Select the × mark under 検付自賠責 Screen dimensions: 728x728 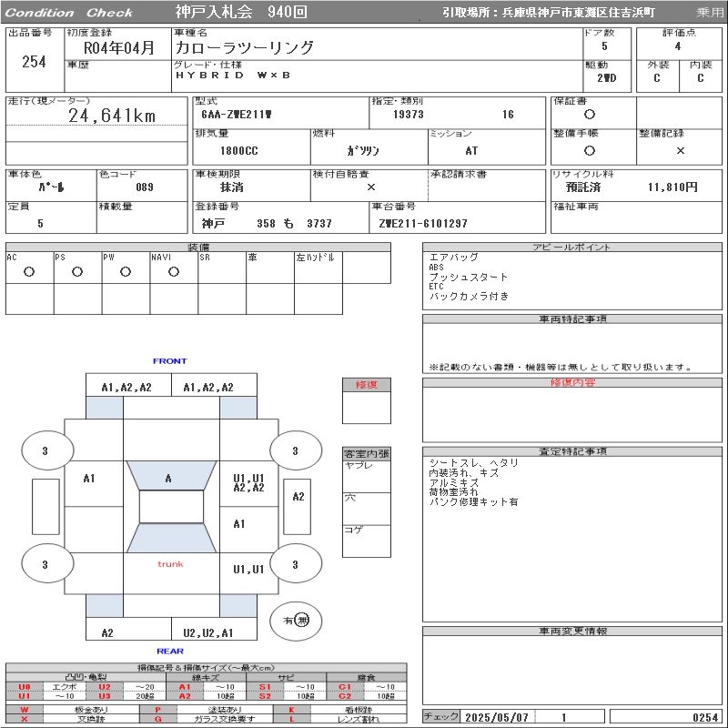(x=370, y=187)
